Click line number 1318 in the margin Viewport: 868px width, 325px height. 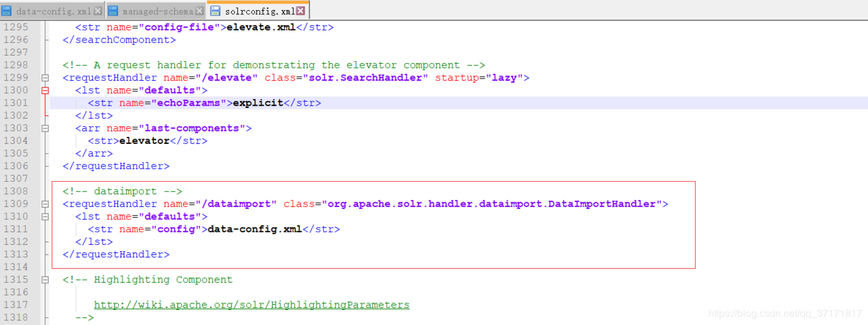click(16, 318)
